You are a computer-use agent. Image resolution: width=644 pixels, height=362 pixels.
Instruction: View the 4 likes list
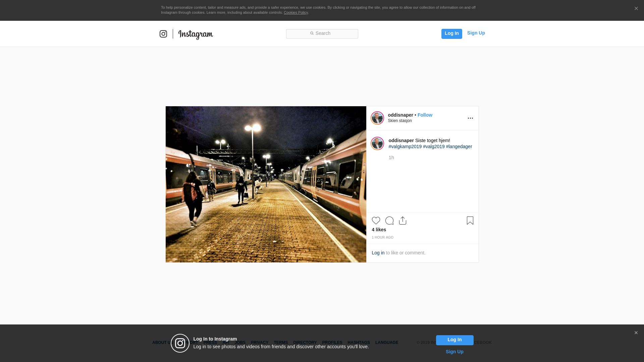[379, 230]
